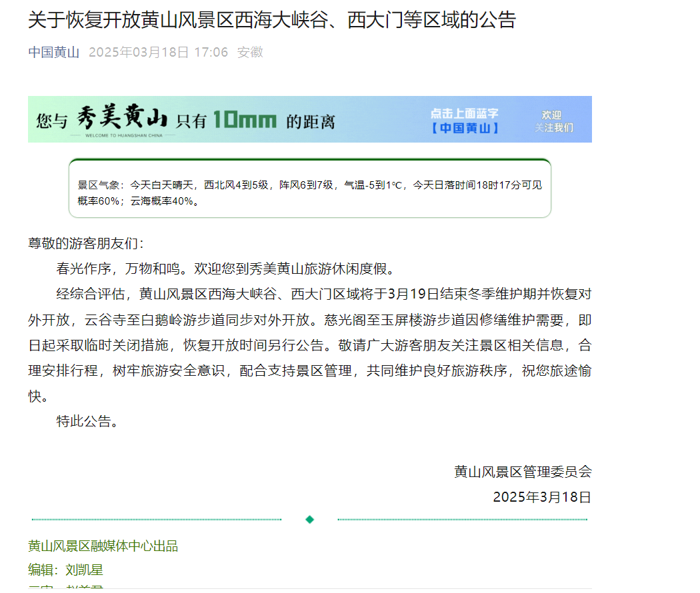Click the 特此公告 closing line

tap(87, 421)
